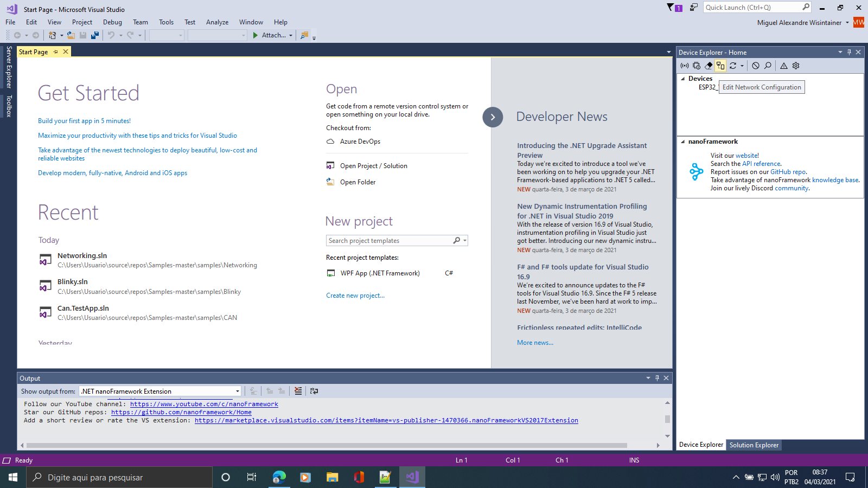Viewport: 868px width, 488px height.
Task: Click the Ping Device icon in Device Explorer
Action: coord(685,66)
